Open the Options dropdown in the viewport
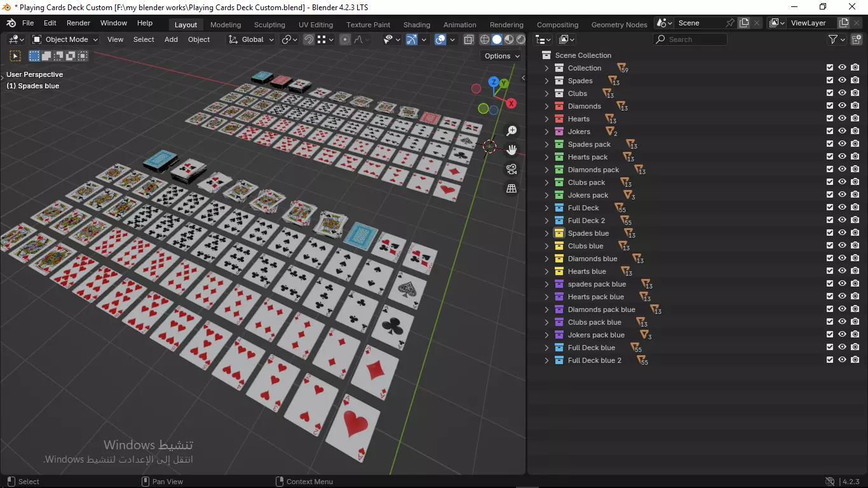868x488 pixels. [502, 56]
